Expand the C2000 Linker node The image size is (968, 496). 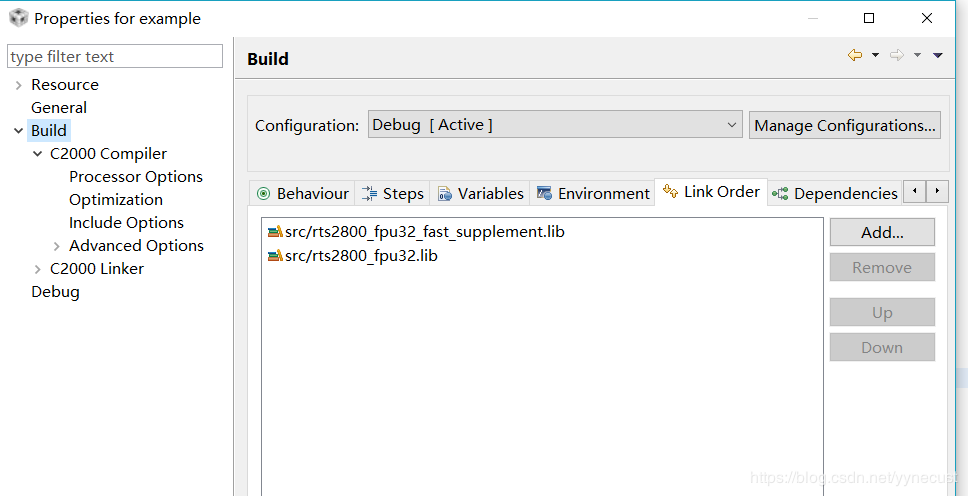[x=38, y=269]
